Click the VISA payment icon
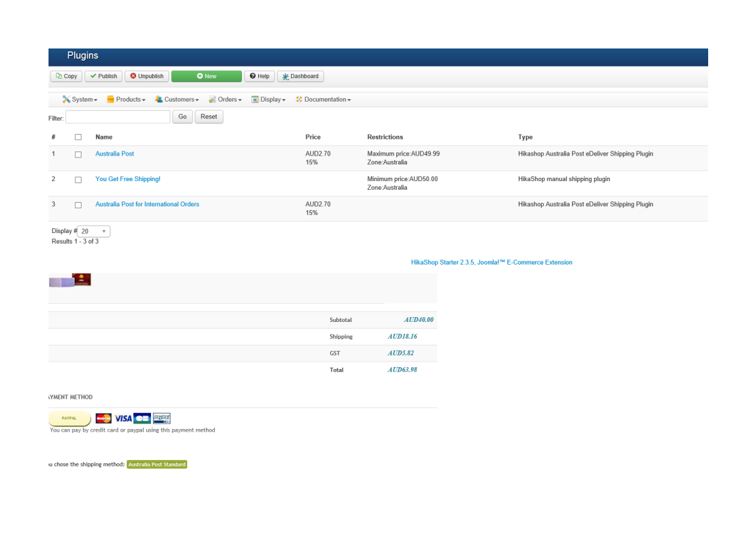The width and height of the screenshot is (756, 534). [123, 418]
